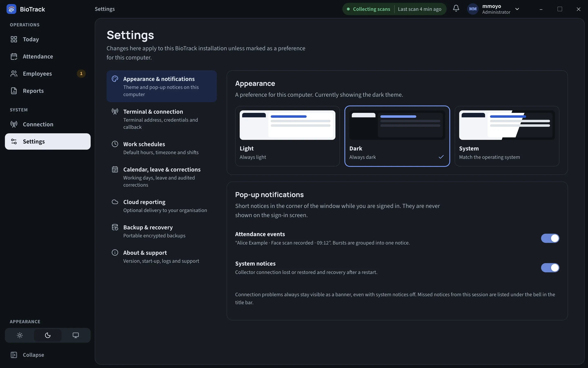Select the Always dark theme card
The image size is (588, 368).
(x=397, y=136)
